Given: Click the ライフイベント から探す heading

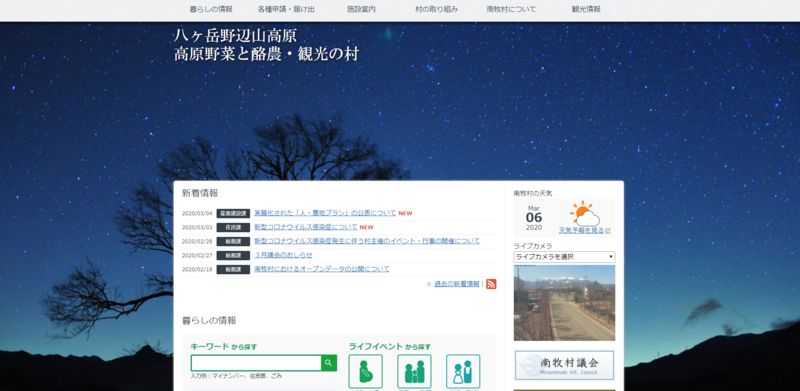Looking at the screenshot, I should coord(390,347).
